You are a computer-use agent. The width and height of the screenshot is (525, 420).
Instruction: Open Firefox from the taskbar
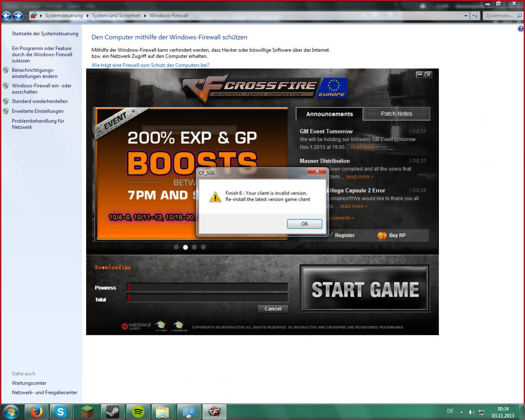pyautogui.click(x=36, y=412)
